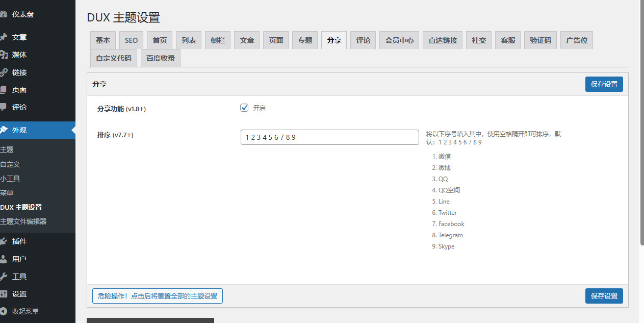Open the 评论 settings tab
This screenshot has height=323, width=644.
363,40
